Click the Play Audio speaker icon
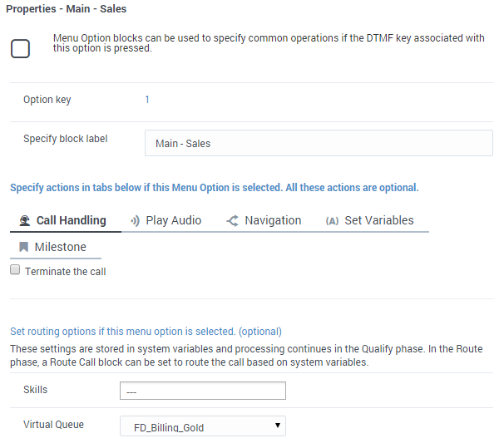 coord(135,221)
